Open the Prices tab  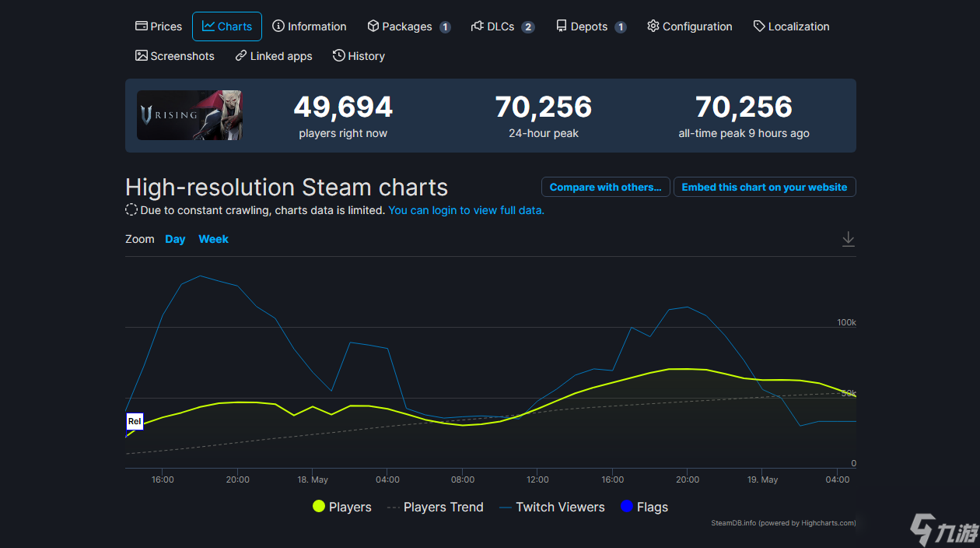(159, 26)
